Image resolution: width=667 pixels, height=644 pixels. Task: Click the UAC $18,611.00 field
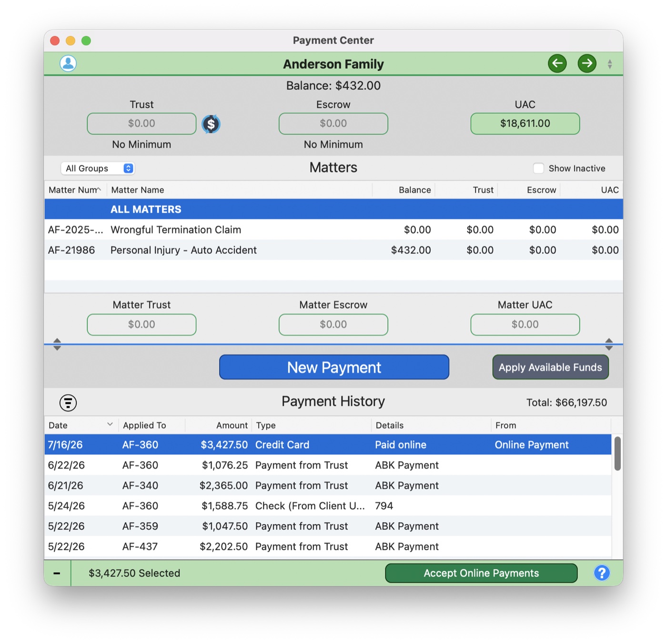(x=525, y=124)
